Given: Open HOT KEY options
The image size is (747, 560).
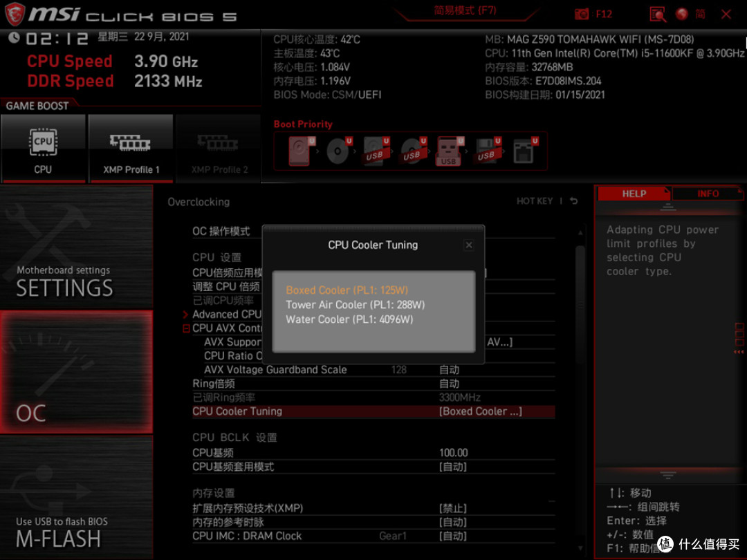Looking at the screenshot, I should 535,201.
